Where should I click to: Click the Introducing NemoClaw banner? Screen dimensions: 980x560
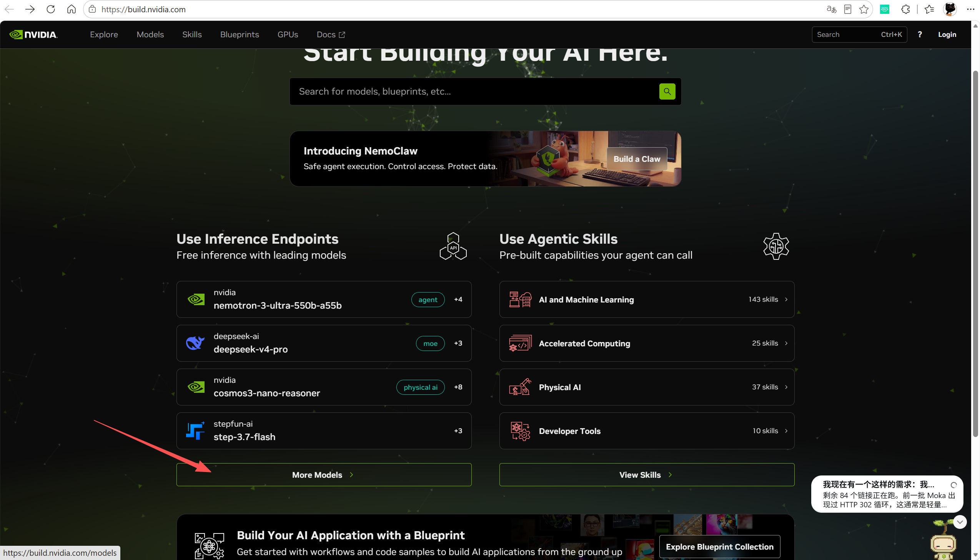click(485, 159)
